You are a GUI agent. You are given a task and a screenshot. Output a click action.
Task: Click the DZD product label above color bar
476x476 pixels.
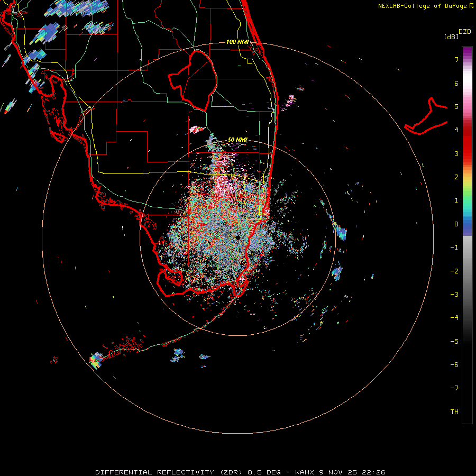(x=465, y=32)
